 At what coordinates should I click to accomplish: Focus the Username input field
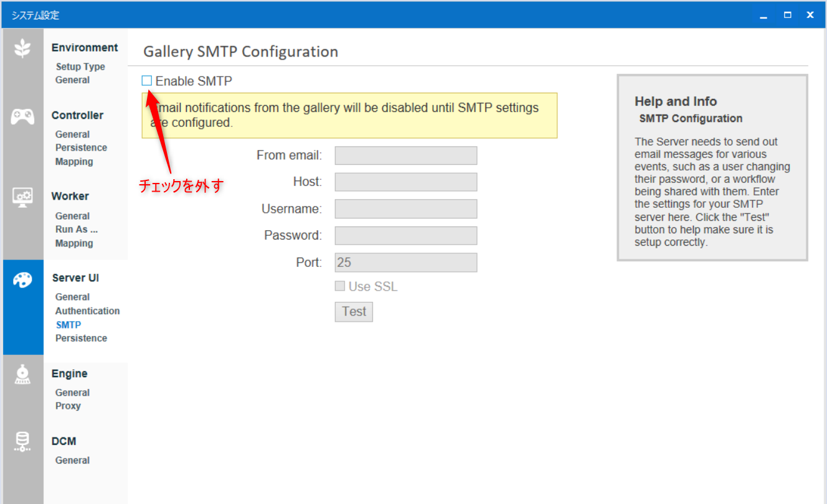[406, 209]
